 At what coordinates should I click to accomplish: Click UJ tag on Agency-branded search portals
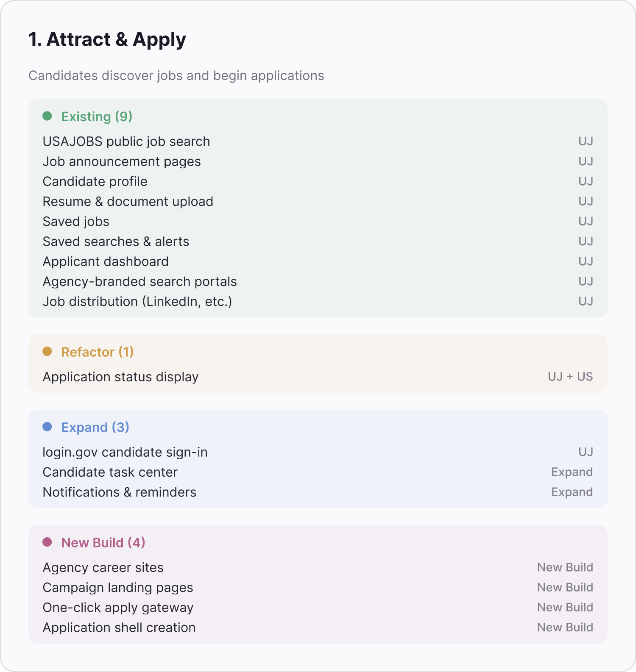(x=586, y=281)
